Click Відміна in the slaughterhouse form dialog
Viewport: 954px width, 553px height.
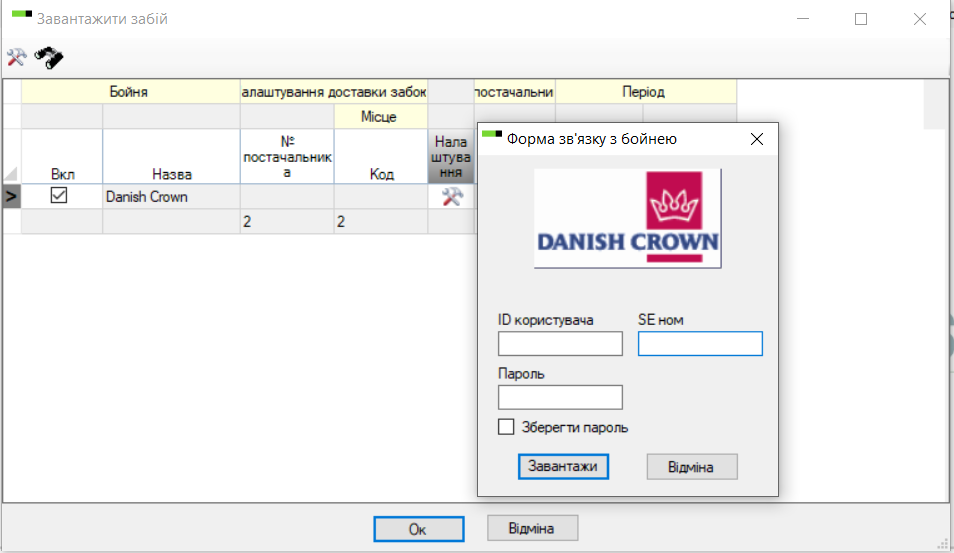pyautogui.click(x=692, y=467)
